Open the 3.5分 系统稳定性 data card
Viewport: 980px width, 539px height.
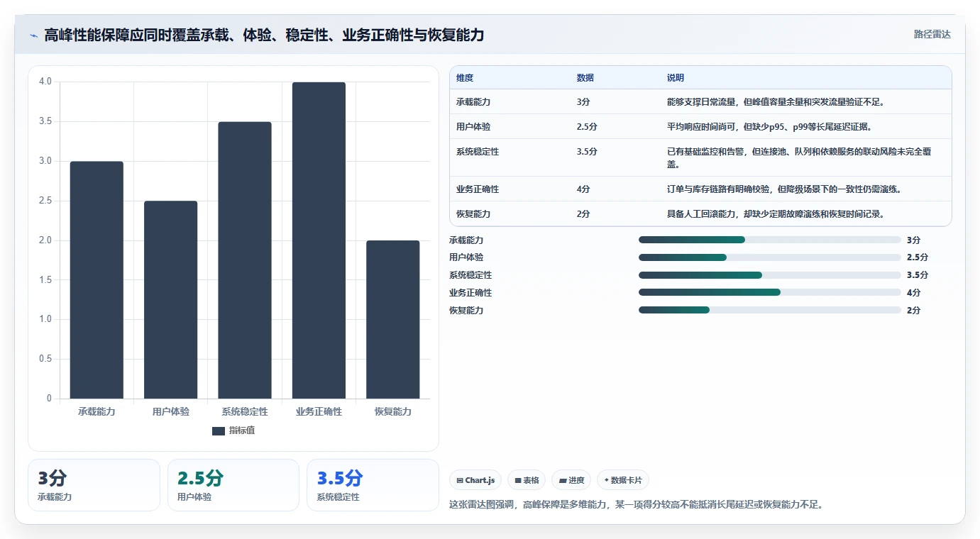(373, 485)
